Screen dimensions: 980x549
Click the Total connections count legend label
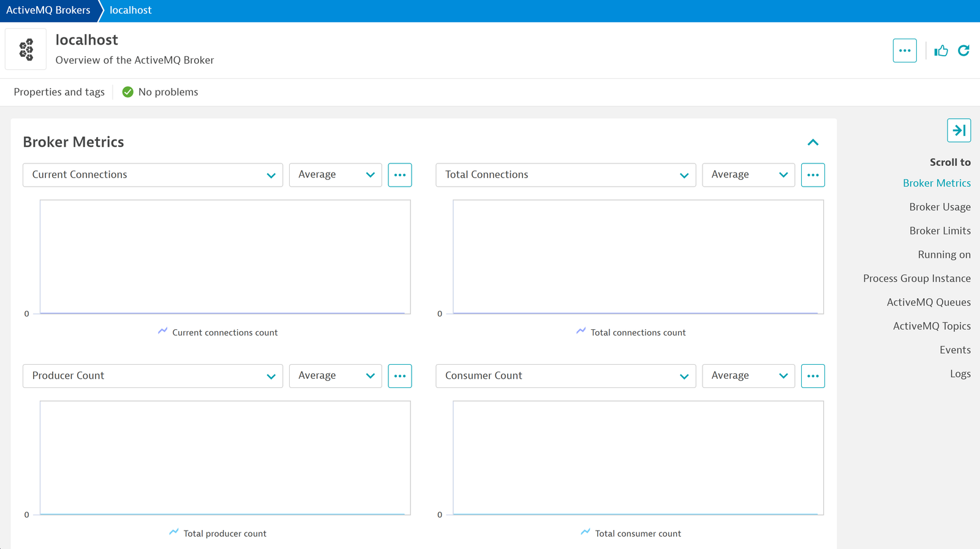click(638, 332)
